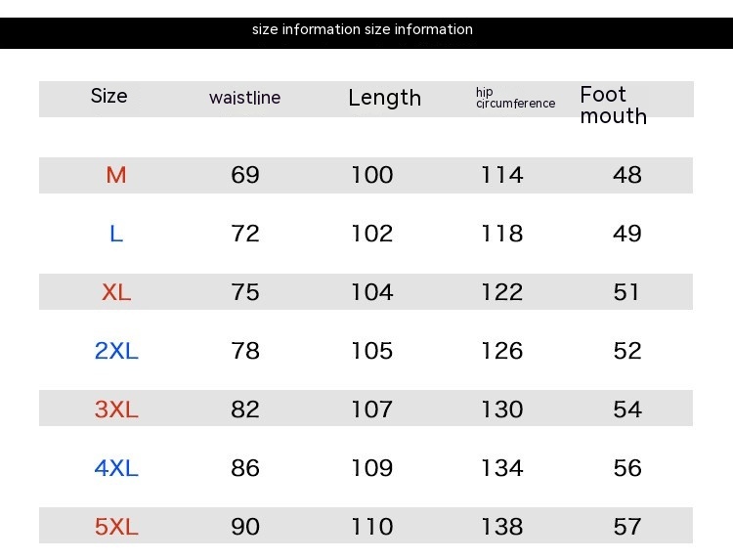Select the 4XL size label
Screen dimensions: 733x560
[116, 468]
